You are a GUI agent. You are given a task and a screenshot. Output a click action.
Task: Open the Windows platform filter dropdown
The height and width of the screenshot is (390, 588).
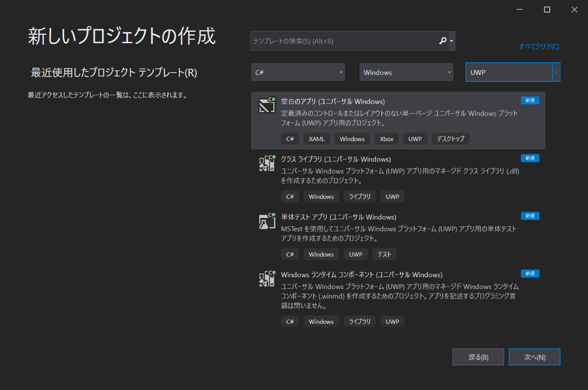point(406,73)
